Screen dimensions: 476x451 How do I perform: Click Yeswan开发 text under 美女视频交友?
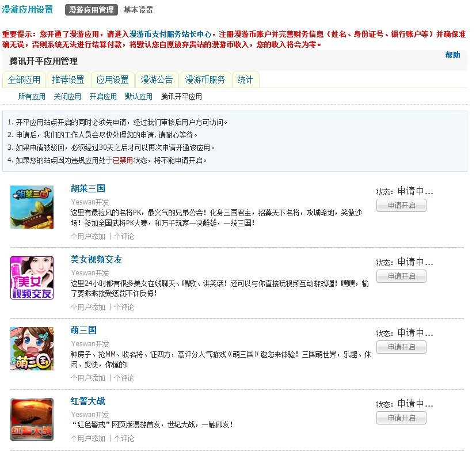90,272
